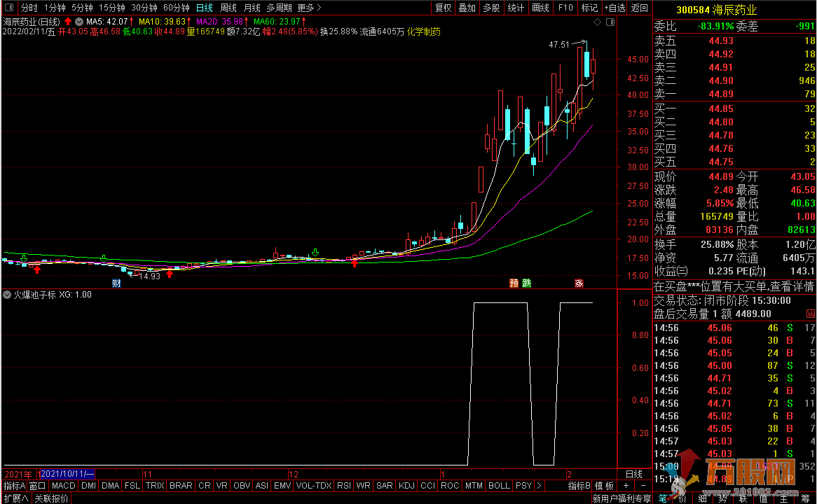Open the MA settings circle dropdown
This screenshot has height=504, width=817.
[x=78, y=22]
